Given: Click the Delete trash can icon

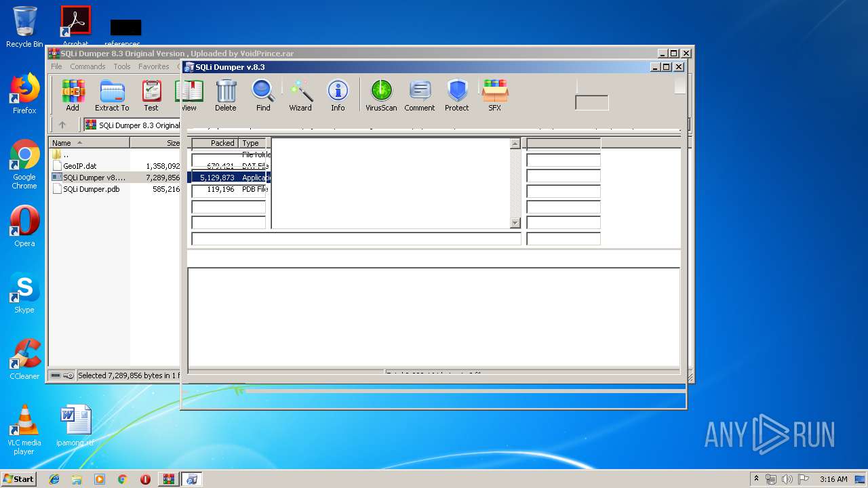Looking at the screenshot, I should [x=226, y=95].
